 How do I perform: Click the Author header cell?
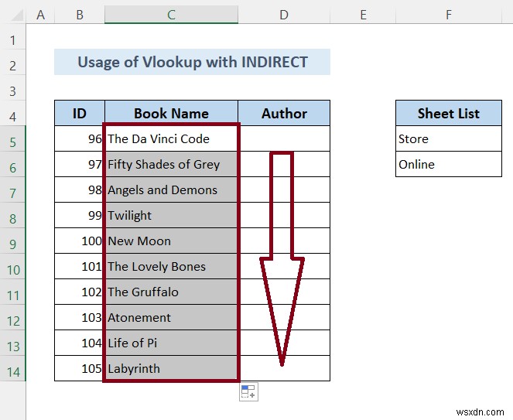coord(284,113)
